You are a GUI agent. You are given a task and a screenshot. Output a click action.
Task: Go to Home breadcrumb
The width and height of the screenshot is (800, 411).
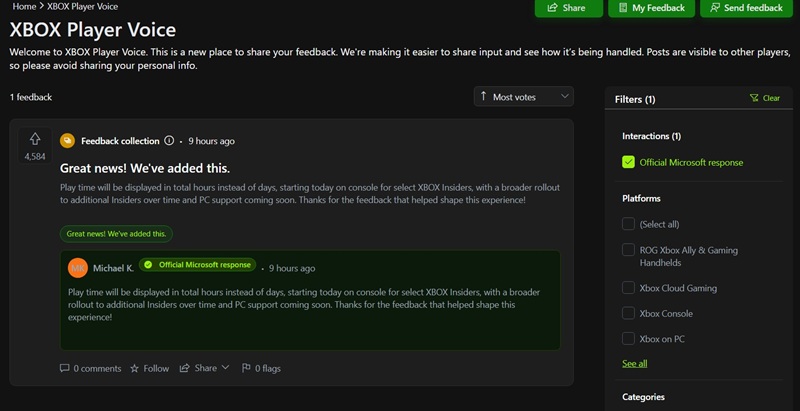(24, 7)
